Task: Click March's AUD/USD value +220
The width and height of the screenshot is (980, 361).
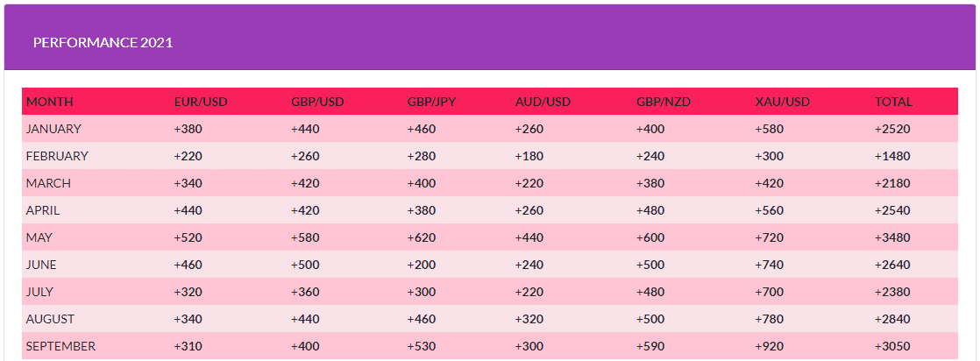Action: 529,184
